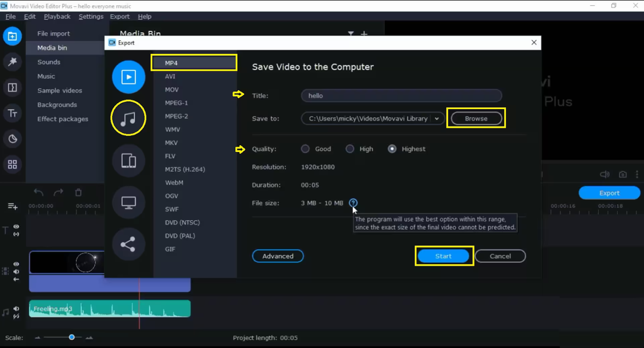Click the Add Track icon
The height and width of the screenshot is (348, 644).
pos(12,206)
